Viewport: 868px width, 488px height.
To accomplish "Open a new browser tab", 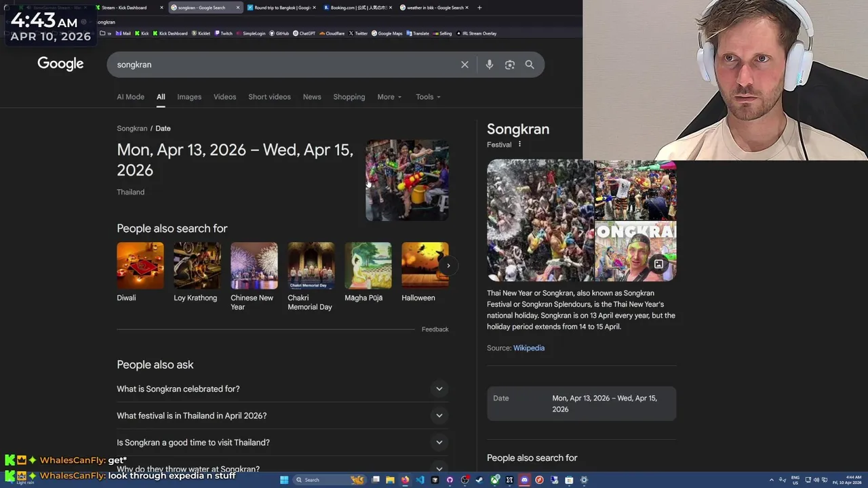I will [479, 7].
